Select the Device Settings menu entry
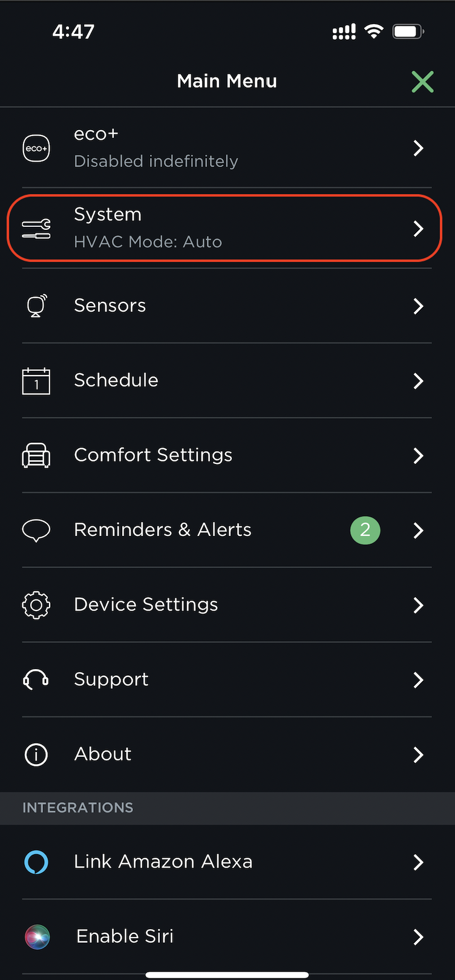 pyautogui.click(x=146, y=604)
